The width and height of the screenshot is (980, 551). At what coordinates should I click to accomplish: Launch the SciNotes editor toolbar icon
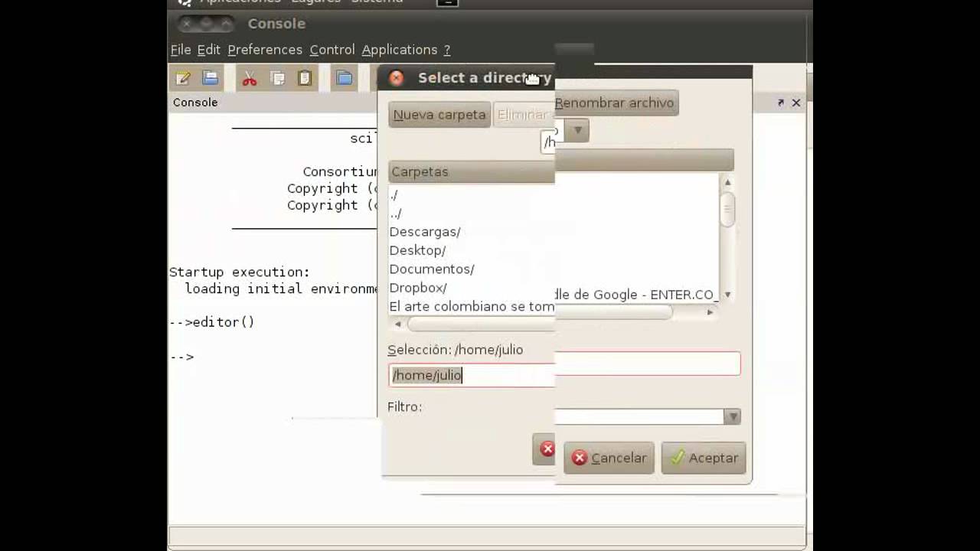pyautogui.click(x=183, y=78)
